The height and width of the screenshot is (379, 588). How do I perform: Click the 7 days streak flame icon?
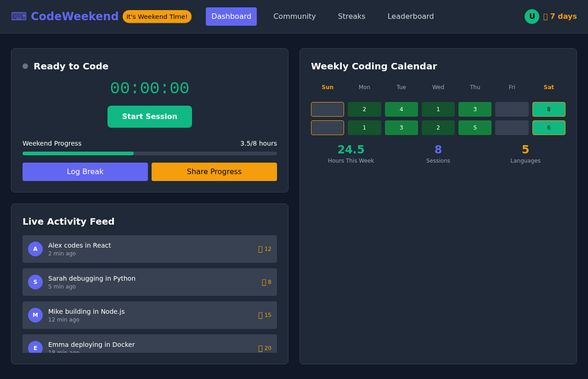(546, 16)
